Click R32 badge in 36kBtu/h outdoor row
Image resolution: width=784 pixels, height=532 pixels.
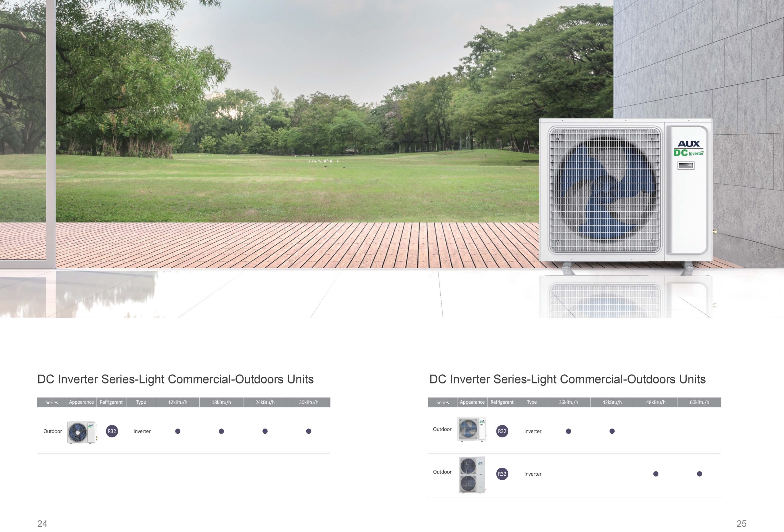[x=502, y=431]
